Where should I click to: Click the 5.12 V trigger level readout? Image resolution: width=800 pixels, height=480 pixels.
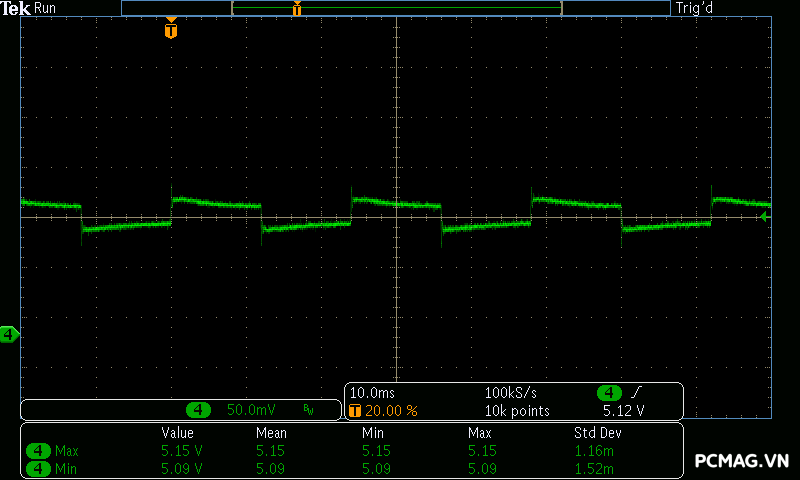pos(623,411)
